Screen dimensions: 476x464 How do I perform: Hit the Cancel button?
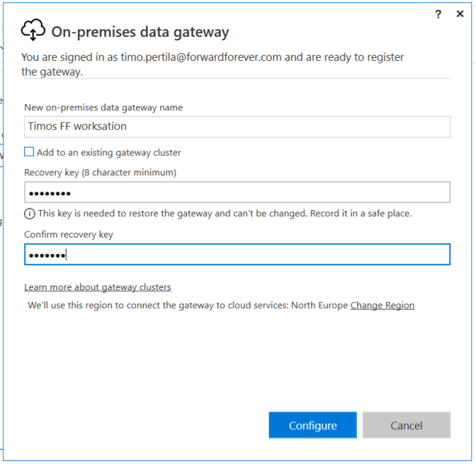pyautogui.click(x=406, y=425)
